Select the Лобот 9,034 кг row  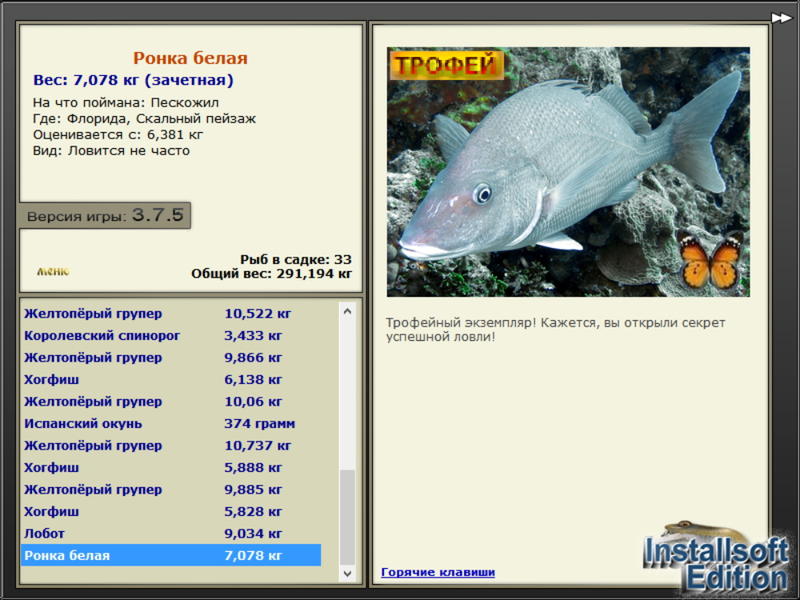coord(171,533)
